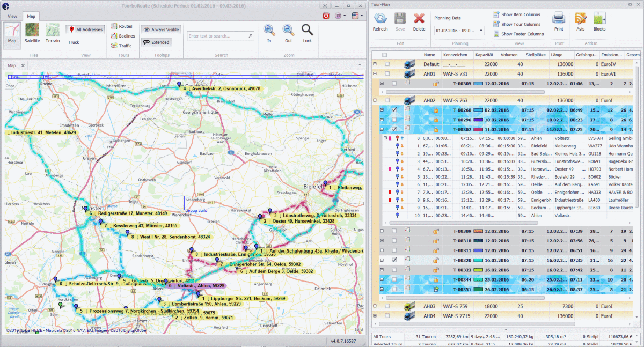Uncheck tour T-00260 checkbox

[394, 110]
